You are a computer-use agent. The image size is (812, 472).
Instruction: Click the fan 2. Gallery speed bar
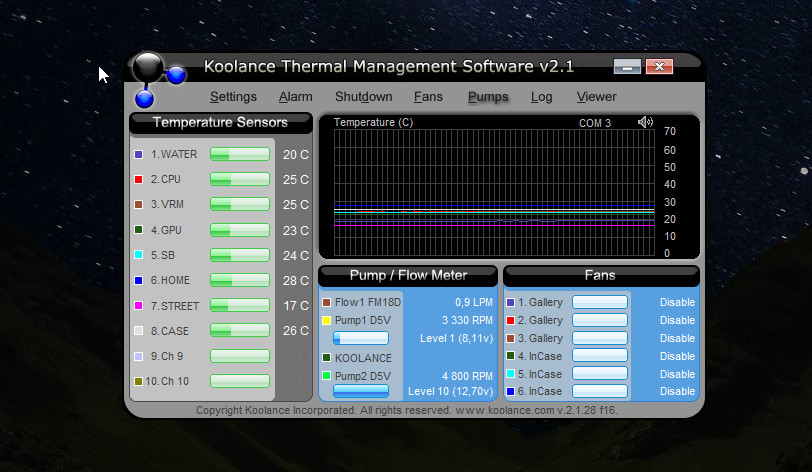tap(600, 320)
